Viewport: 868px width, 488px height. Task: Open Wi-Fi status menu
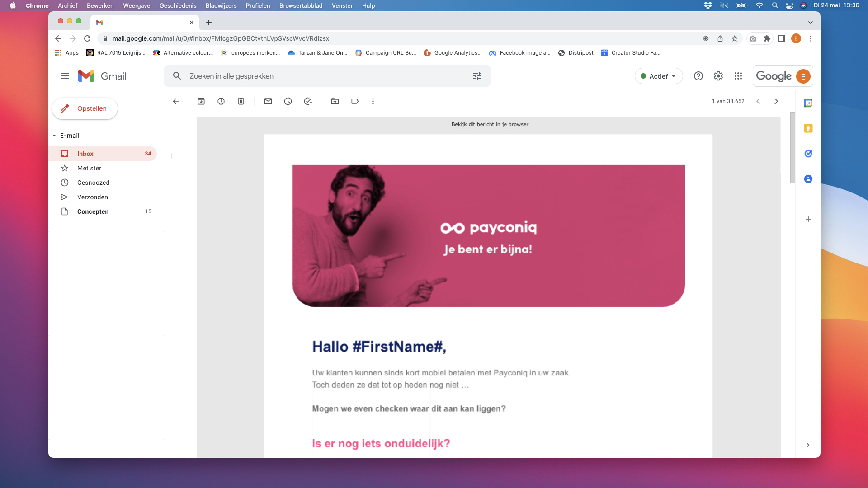[759, 5]
